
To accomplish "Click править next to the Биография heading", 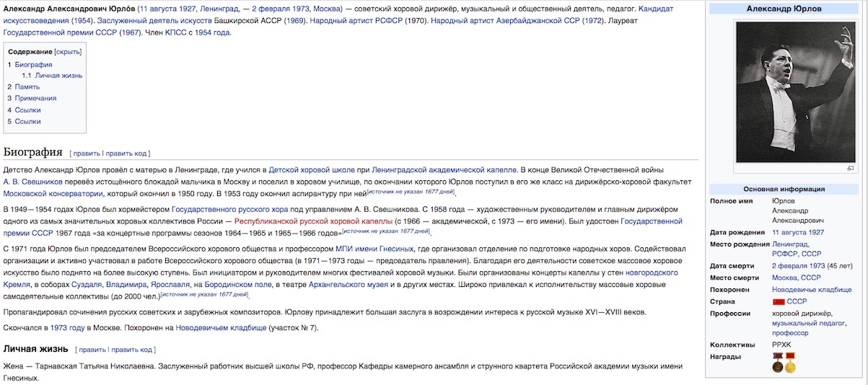I will coord(86,154).
